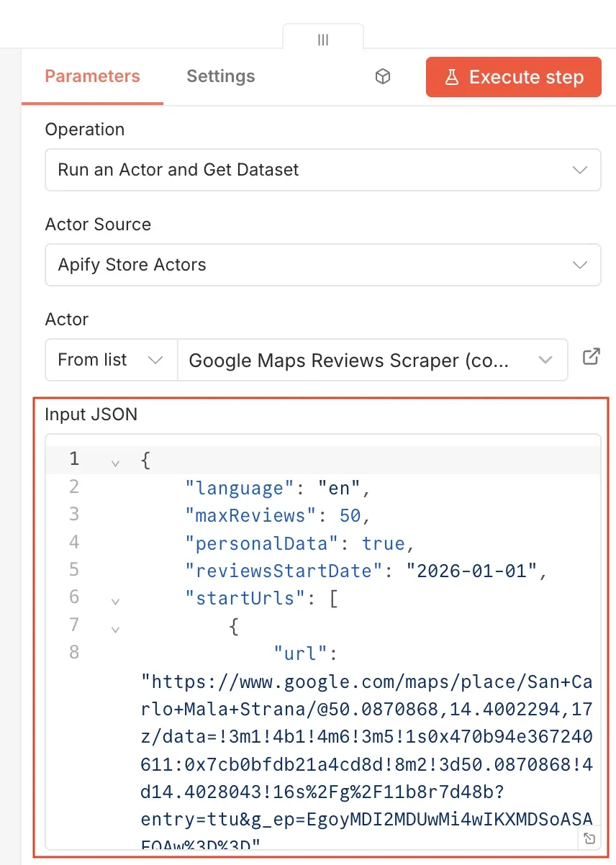The height and width of the screenshot is (865, 616).
Task: Open actor in new window icon
Action: point(591,357)
